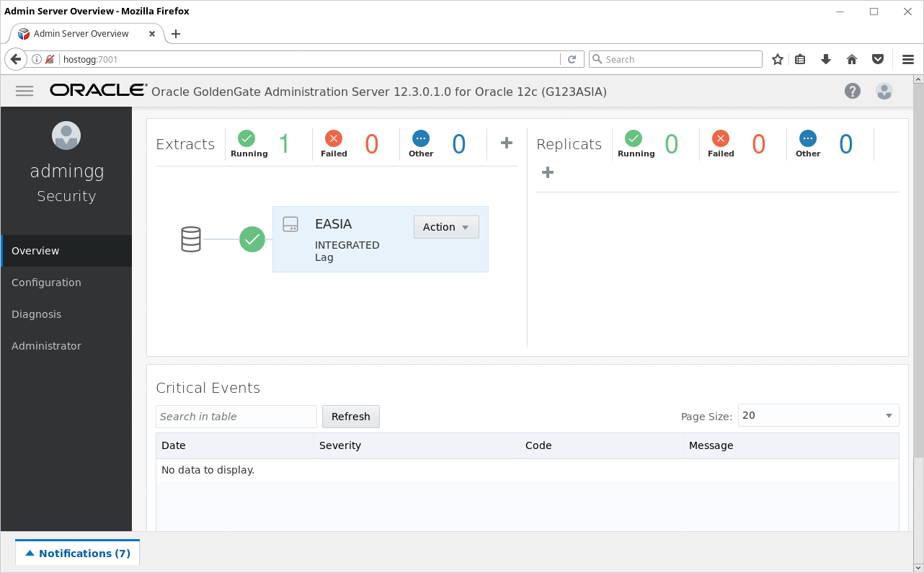Bookmark this page with star icon
The height and width of the screenshot is (573, 924).
pos(778,59)
